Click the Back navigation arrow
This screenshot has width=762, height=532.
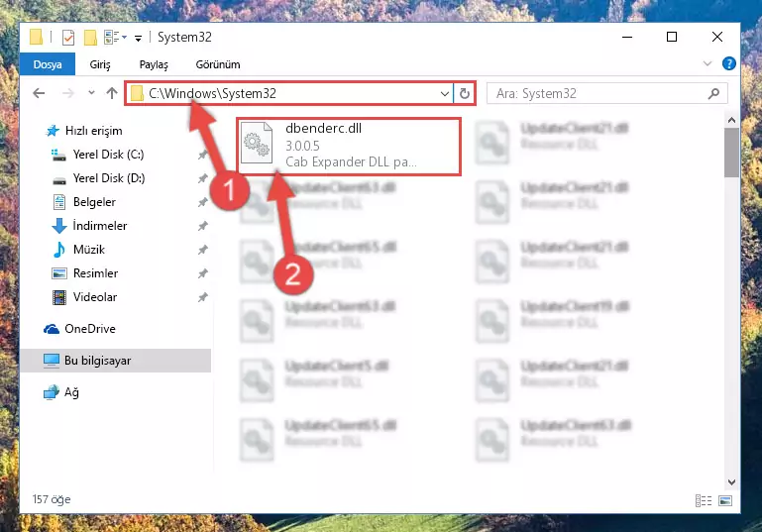coord(39,93)
